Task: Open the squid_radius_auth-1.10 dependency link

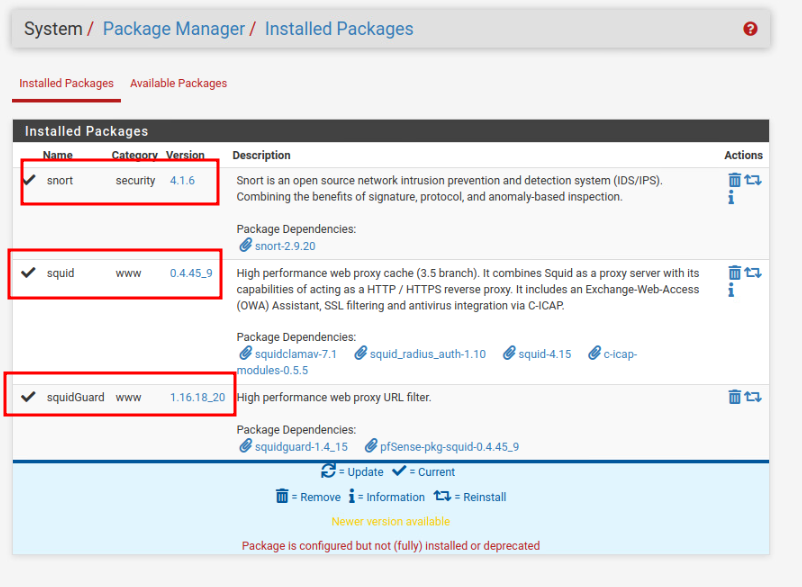Action: point(428,354)
